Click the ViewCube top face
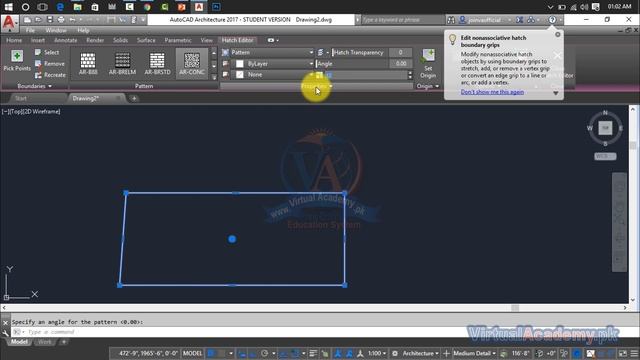 605,128
